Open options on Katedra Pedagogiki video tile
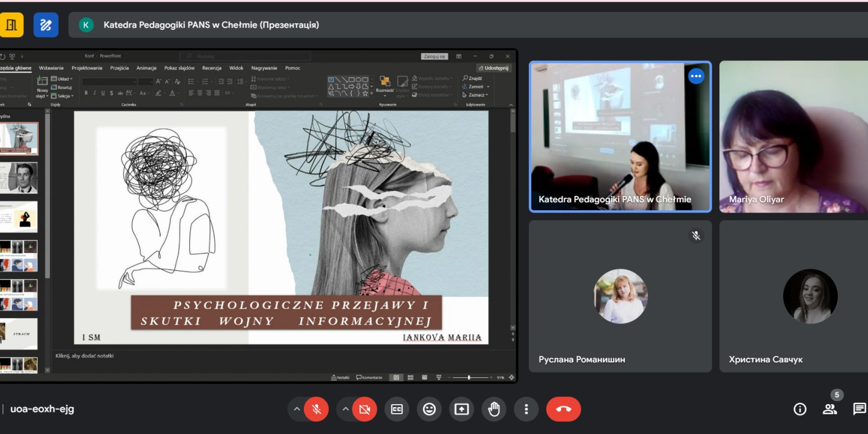Screen dimensions: 868x434 pos(696,76)
